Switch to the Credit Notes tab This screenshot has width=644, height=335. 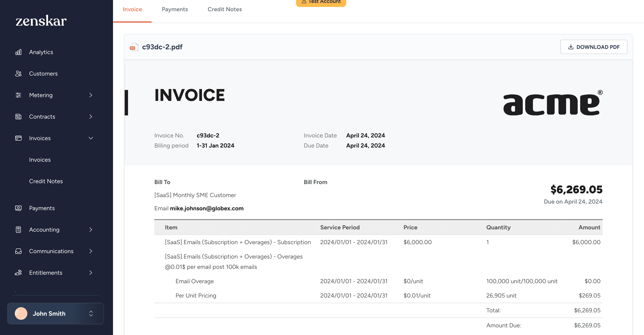point(224,9)
